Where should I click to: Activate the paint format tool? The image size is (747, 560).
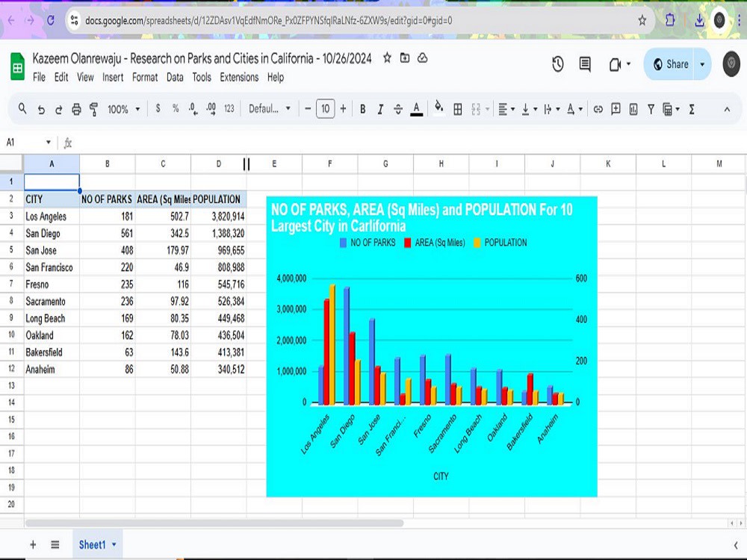(94, 110)
